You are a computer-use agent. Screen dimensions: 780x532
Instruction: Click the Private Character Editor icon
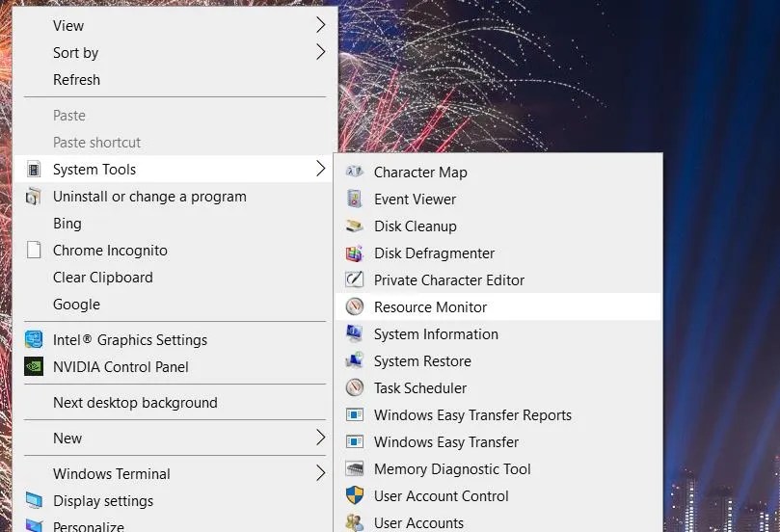pyautogui.click(x=355, y=279)
